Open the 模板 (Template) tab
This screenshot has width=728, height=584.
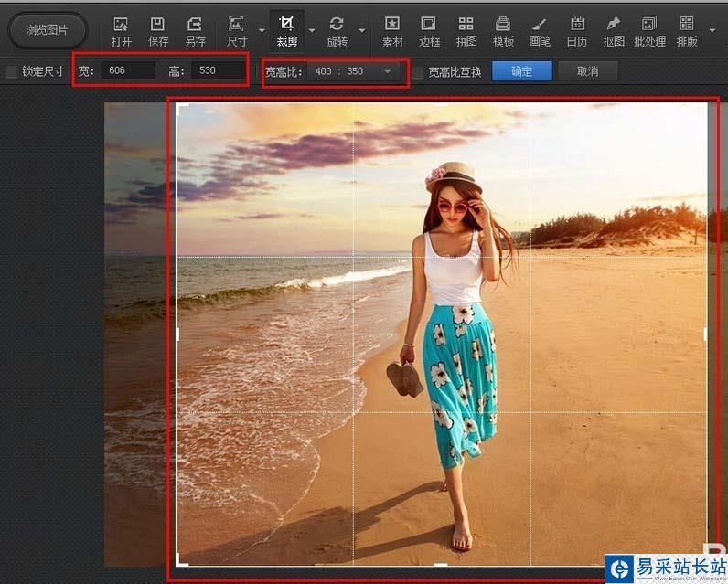503,30
